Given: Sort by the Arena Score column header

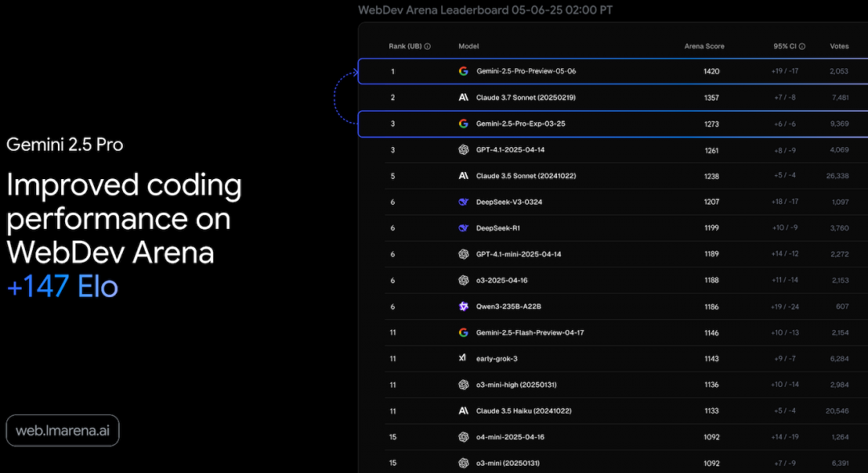Looking at the screenshot, I should (x=704, y=47).
